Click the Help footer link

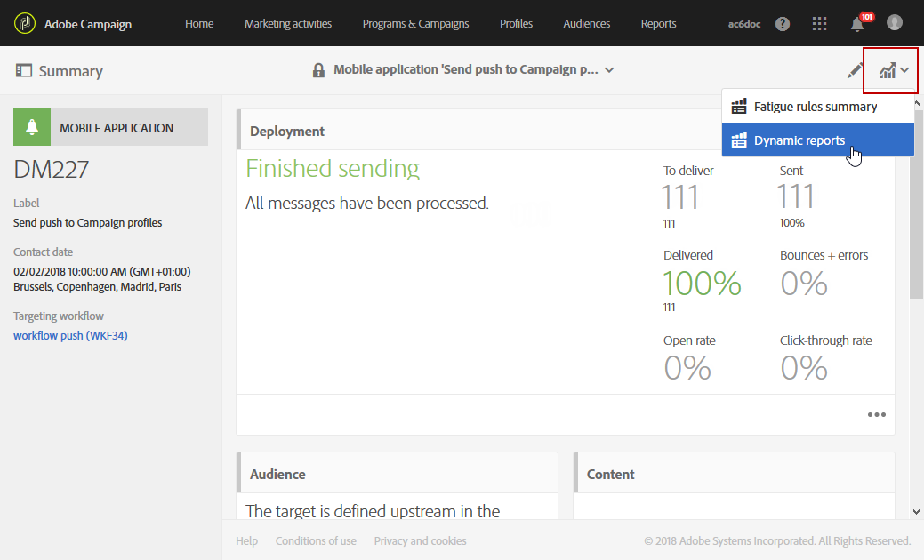pos(247,540)
